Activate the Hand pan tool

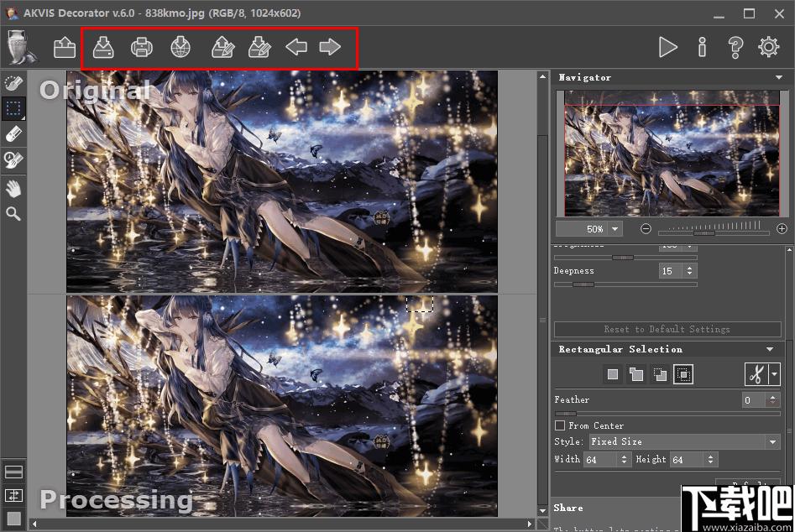13,189
